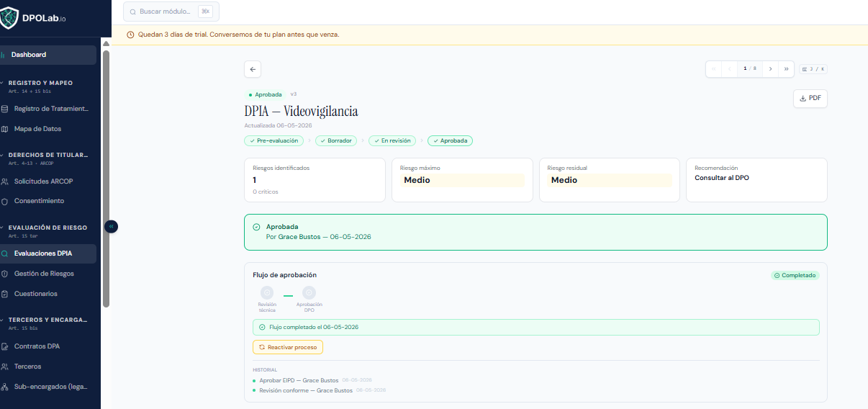Jump to last record with double-right arrows
The image size is (868, 409).
pos(786,69)
